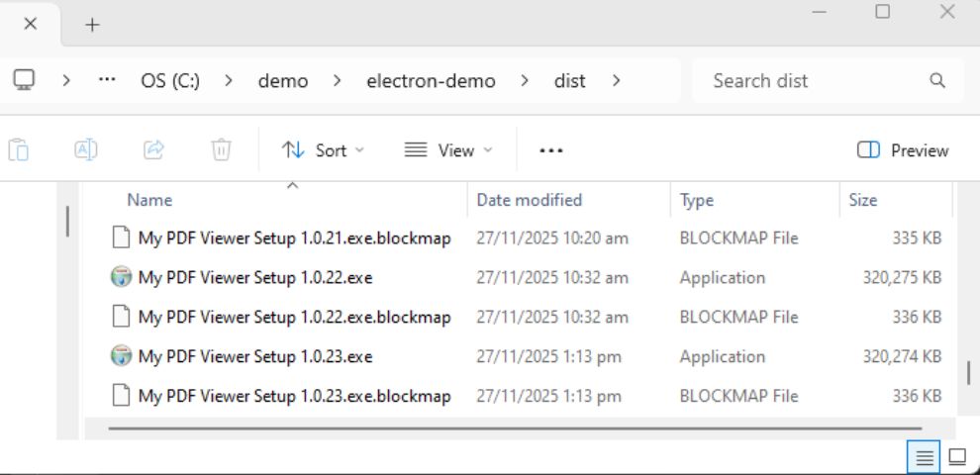Open the View dropdown menu
Image resolution: width=980 pixels, height=475 pixels.
coord(447,150)
